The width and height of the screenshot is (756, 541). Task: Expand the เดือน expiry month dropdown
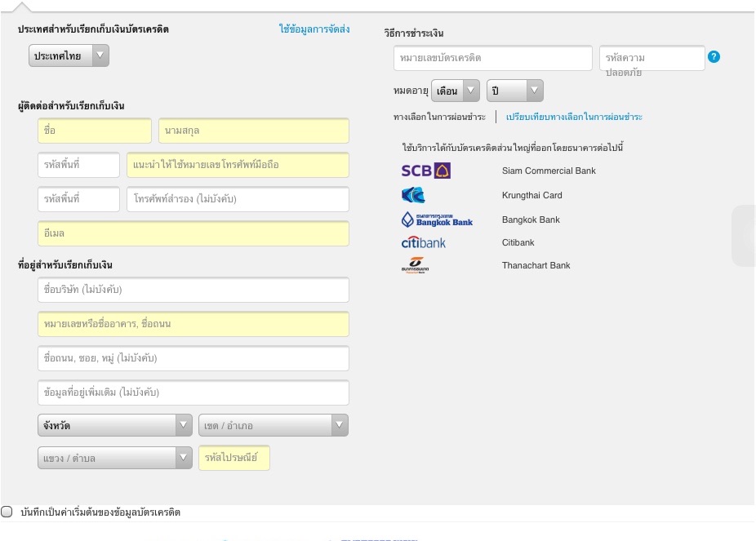coord(456,90)
